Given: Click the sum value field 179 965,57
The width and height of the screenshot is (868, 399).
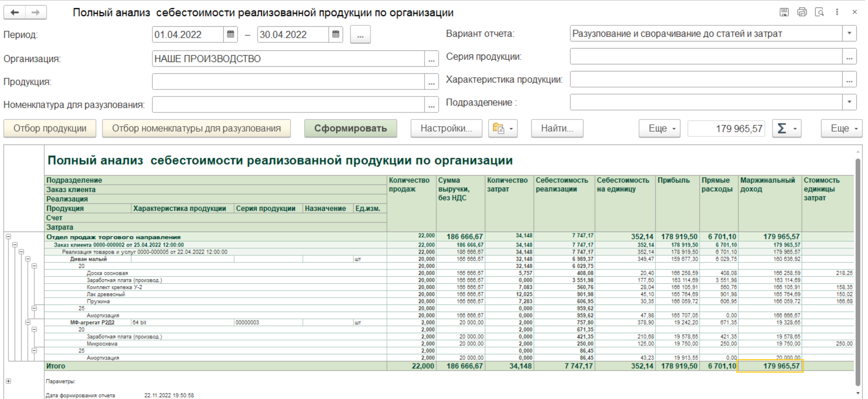Looking at the screenshot, I should [726, 128].
